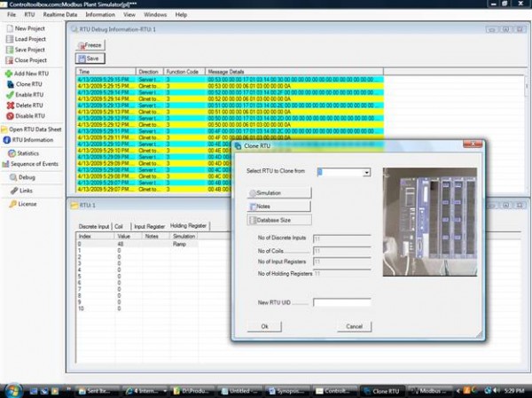
Task: Open the Debug view in sidebar
Action: point(11,177)
